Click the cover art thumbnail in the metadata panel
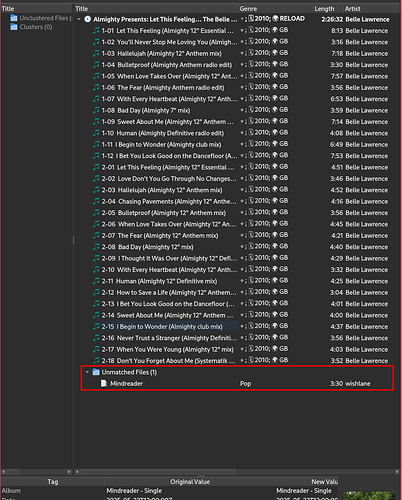This screenshot has width=402, height=500. [368, 495]
